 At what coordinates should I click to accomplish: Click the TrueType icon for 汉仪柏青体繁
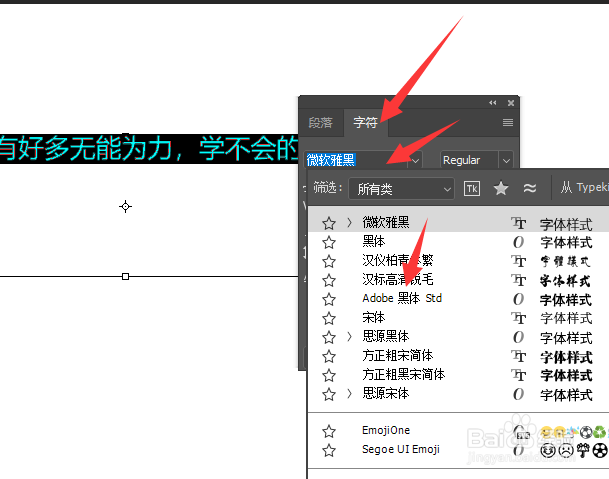coord(519,261)
